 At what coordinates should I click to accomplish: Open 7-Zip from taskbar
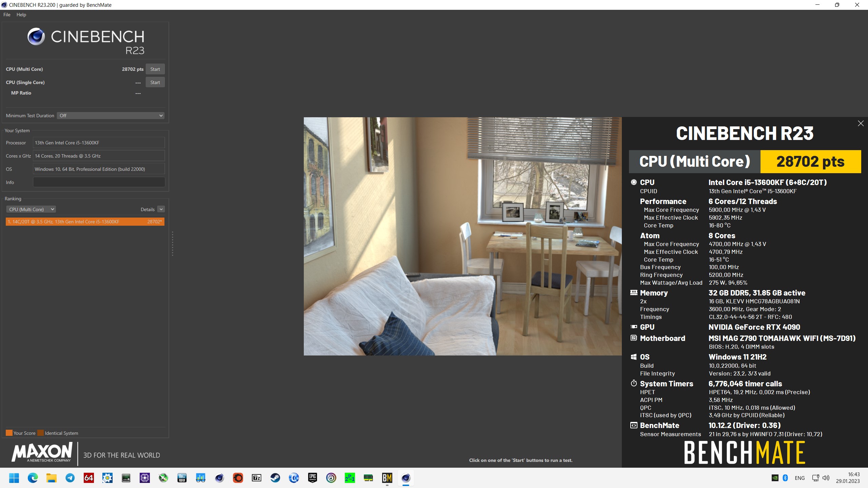tap(257, 478)
